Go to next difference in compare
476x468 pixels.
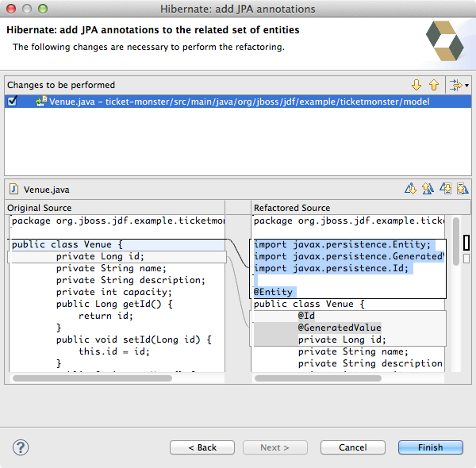coord(410,189)
